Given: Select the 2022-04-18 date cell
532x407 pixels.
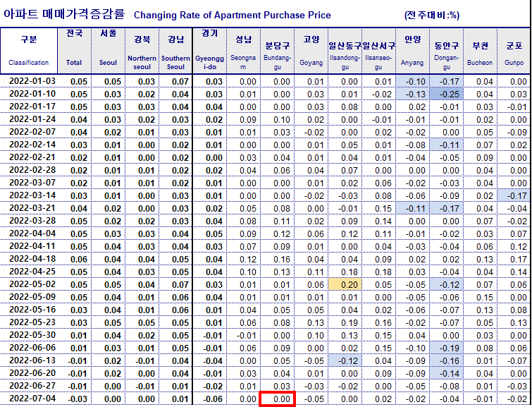Looking at the screenshot, I should point(32,259).
